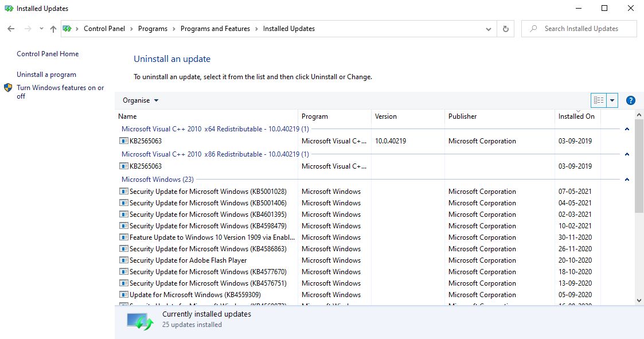
Task: Open the Uninstall a program link
Action: [x=46, y=75]
